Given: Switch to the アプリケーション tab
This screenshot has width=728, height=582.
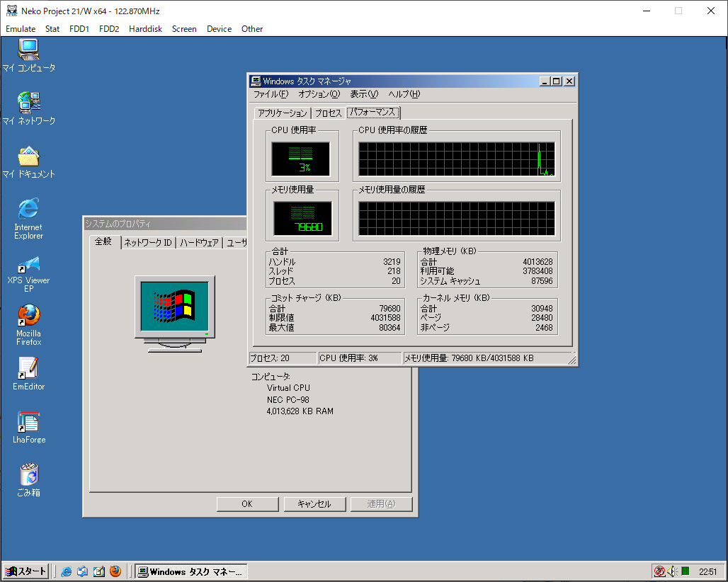Looking at the screenshot, I should point(283,113).
